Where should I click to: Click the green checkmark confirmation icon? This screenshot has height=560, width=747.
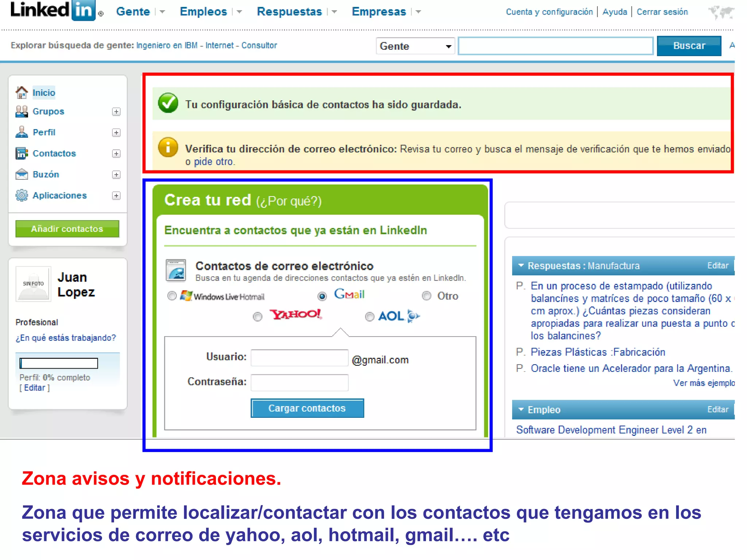(x=168, y=103)
